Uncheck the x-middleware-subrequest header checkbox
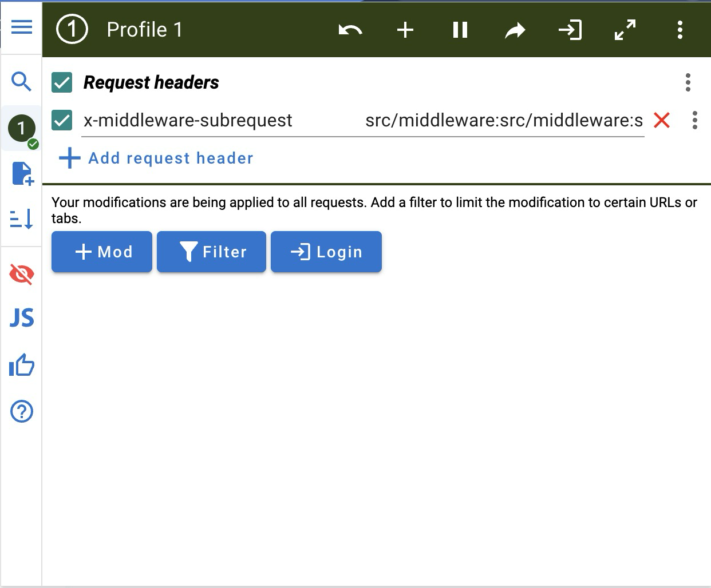The image size is (711, 588). click(x=62, y=120)
